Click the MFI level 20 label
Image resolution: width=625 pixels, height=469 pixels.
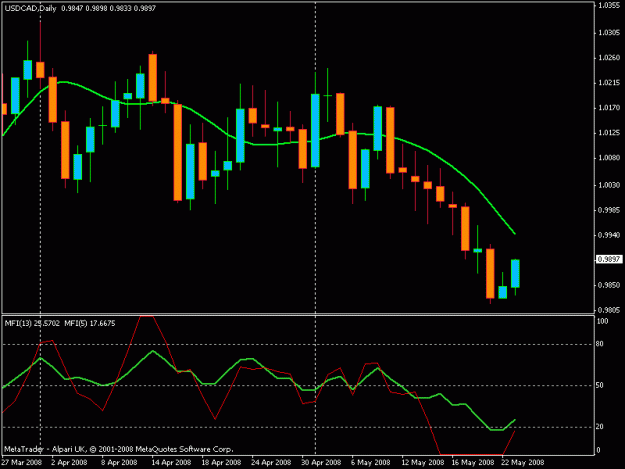point(600,427)
